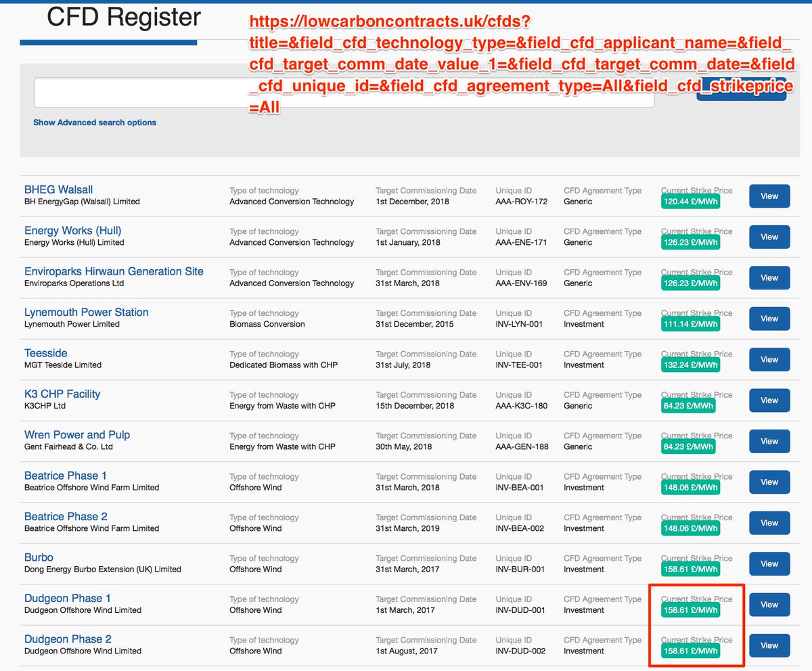Click View button for K3 CHP Facility
Viewport: 812px width, 671px height.
tap(769, 400)
